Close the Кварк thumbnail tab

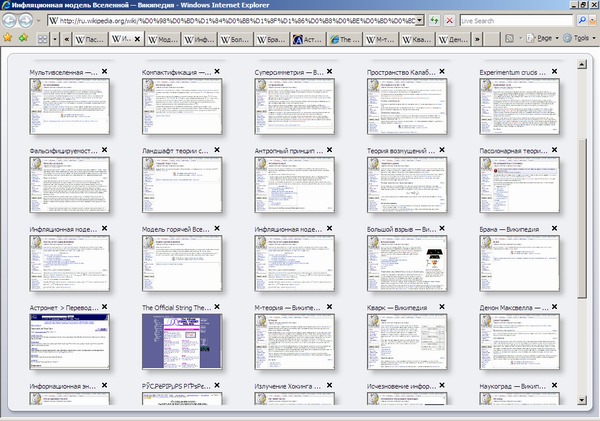point(442,307)
